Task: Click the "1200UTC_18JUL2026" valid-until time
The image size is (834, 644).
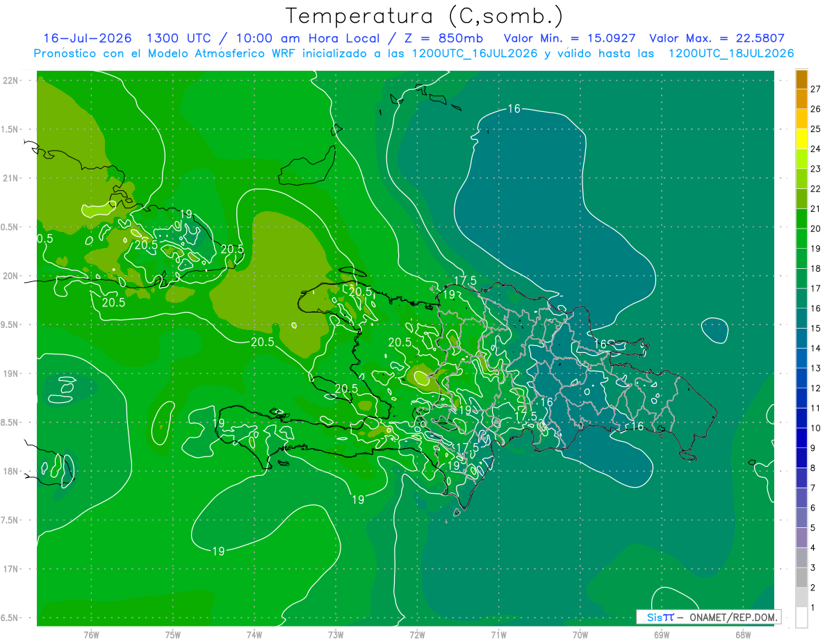Action: point(731,53)
